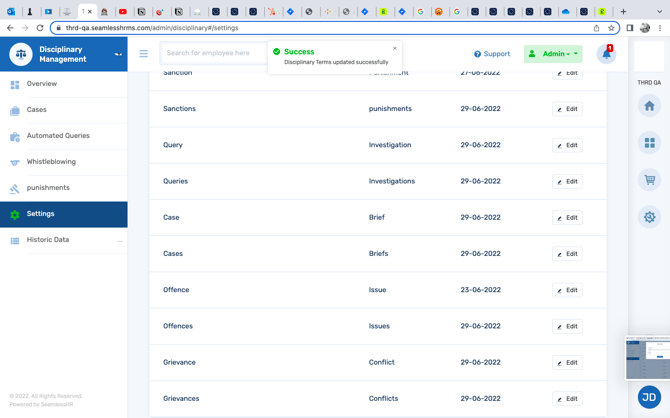670x418 pixels.
Task: Click the Settings gear icon in sidebar
Action: 15,215
